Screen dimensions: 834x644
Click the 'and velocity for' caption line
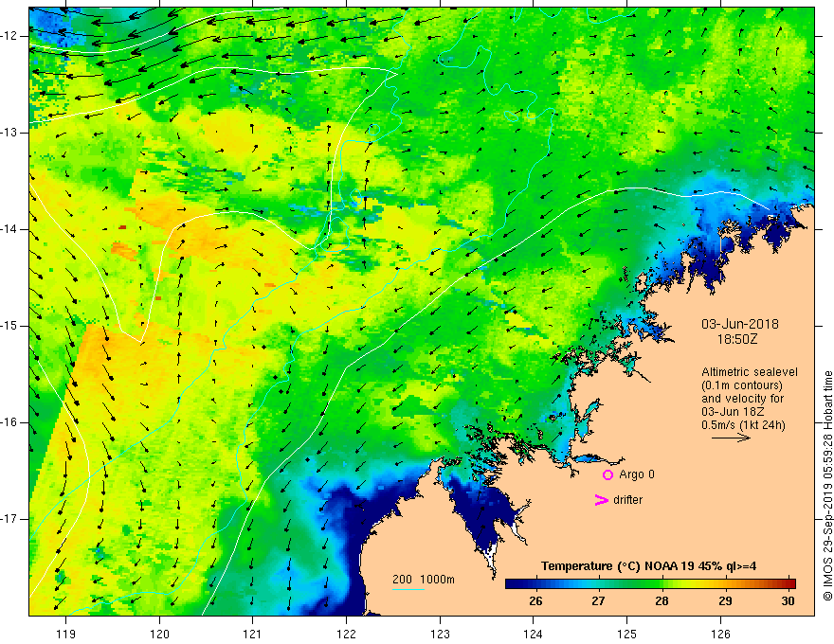(742, 399)
